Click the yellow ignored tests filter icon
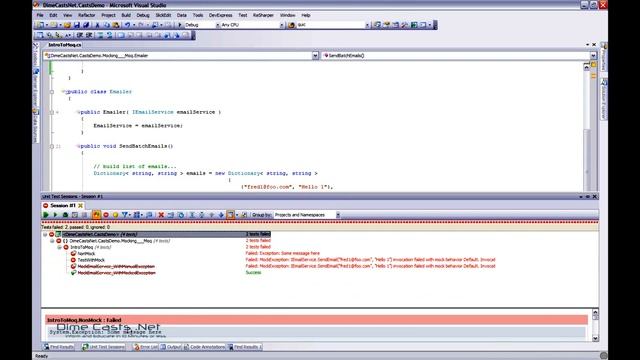 tap(116, 215)
